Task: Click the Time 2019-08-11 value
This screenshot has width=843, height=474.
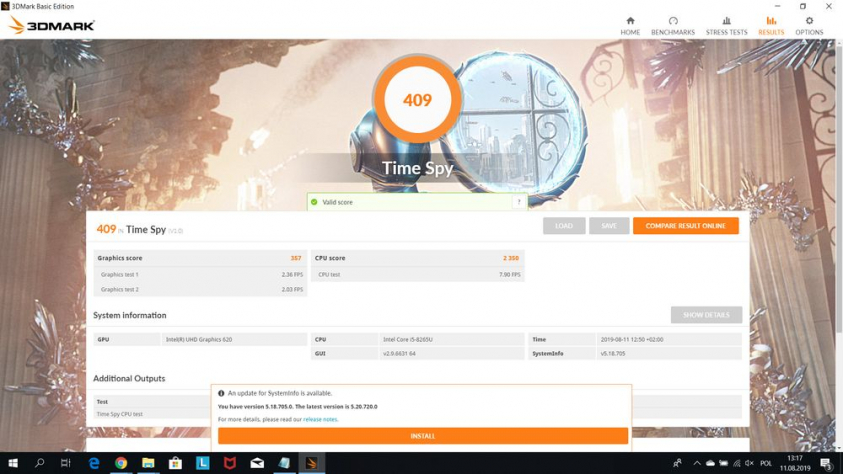Action: click(632, 340)
